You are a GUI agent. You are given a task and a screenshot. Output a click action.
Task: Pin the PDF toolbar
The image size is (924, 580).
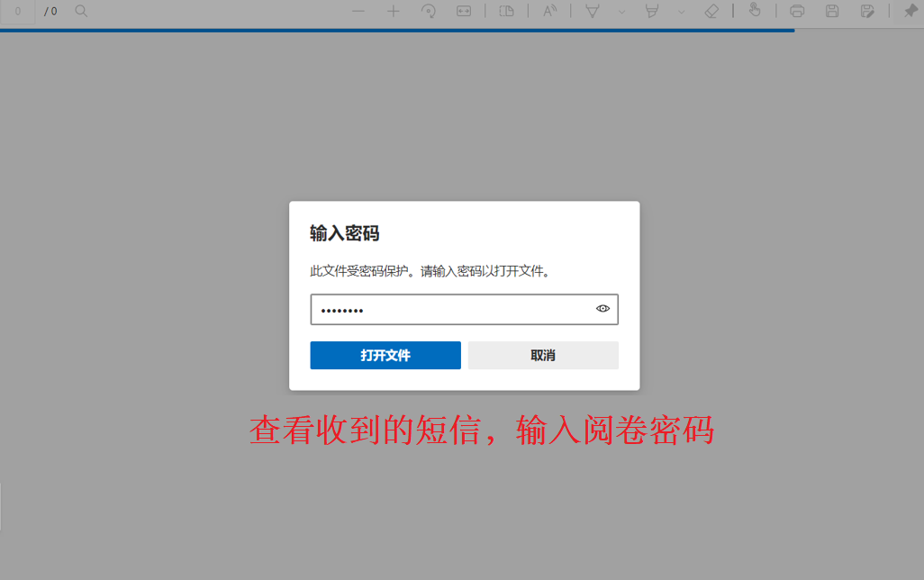coord(910,11)
